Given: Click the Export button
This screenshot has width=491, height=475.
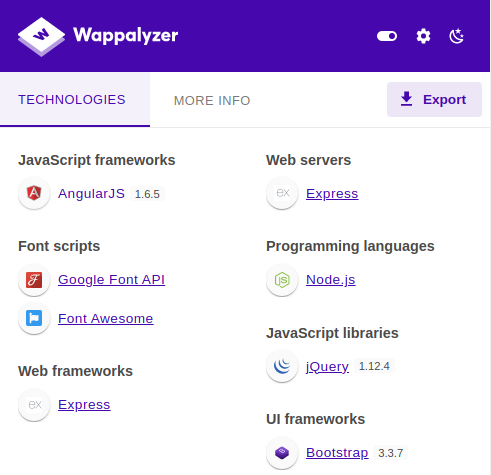Looking at the screenshot, I should coord(434,99).
